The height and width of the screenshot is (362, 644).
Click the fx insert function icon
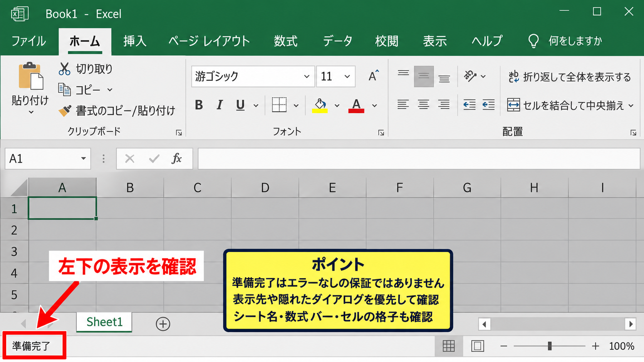[x=176, y=158]
